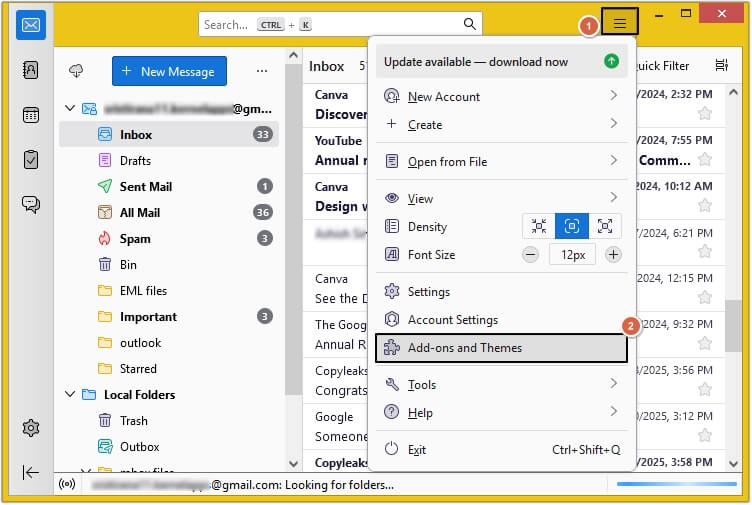Viewport: 752px width, 505px height.
Task: Choose Account Settings from the menu
Action: (x=453, y=320)
